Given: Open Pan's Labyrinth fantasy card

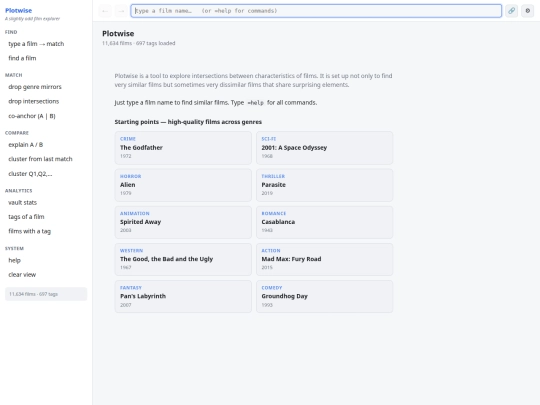Looking at the screenshot, I should click(x=183, y=297).
